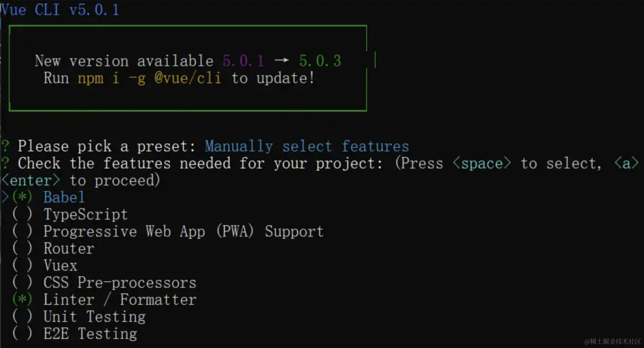Click the Manually select features answer
The image size is (644, 348).
[307, 146]
